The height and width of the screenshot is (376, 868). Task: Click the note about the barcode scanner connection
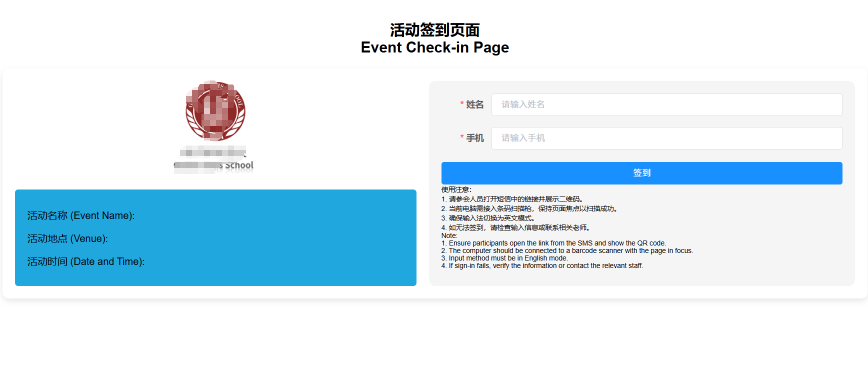[x=567, y=250]
